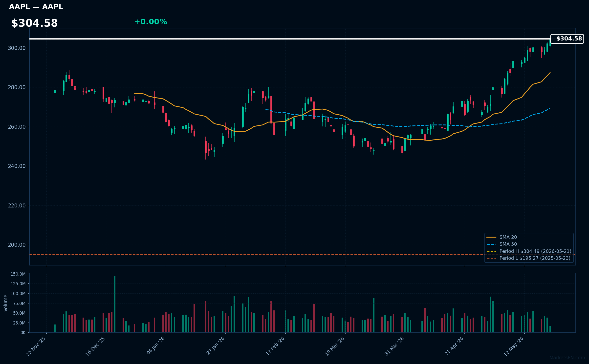The height and width of the screenshot is (364, 589).
Task: Click the 100.0M volume axis label
Action: (x=18, y=294)
